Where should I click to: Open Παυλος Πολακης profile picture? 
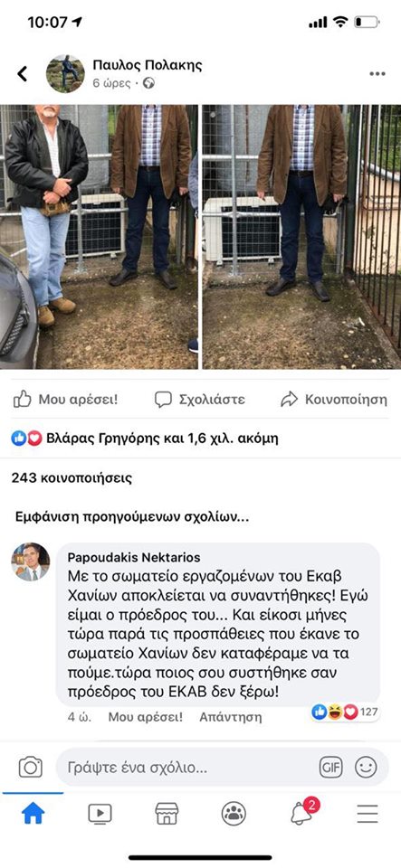65,73
